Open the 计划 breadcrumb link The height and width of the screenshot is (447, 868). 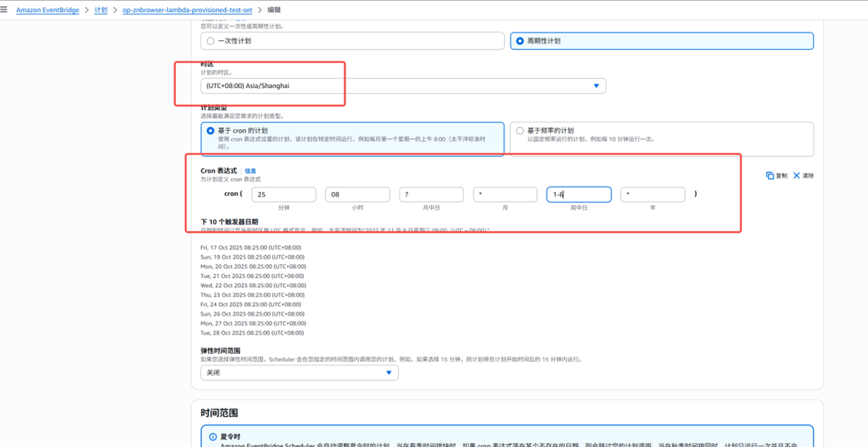pos(100,10)
